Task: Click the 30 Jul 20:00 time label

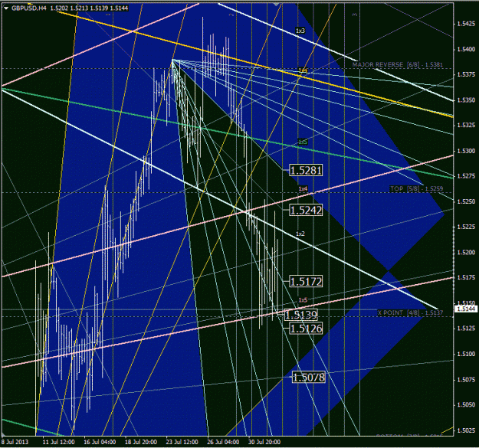Action: point(264,442)
